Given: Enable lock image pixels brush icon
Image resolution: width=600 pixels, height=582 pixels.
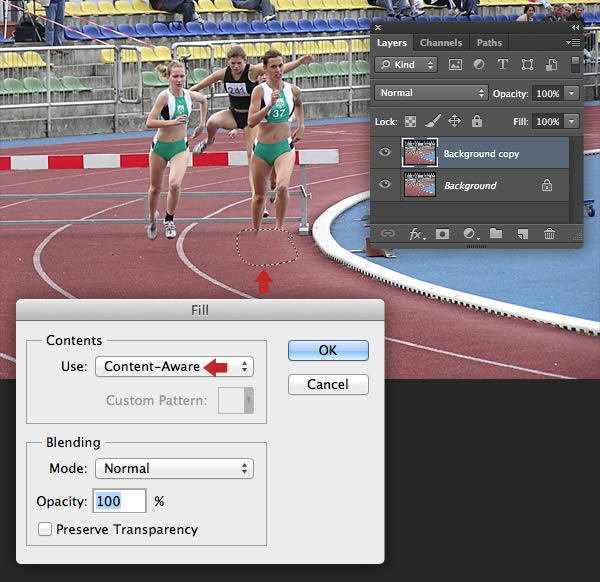Looking at the screenshot, I should point(433,121).
